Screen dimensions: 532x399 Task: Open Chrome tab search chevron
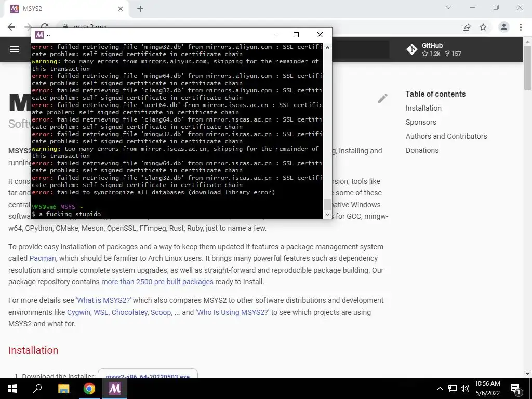coord(448,7)
